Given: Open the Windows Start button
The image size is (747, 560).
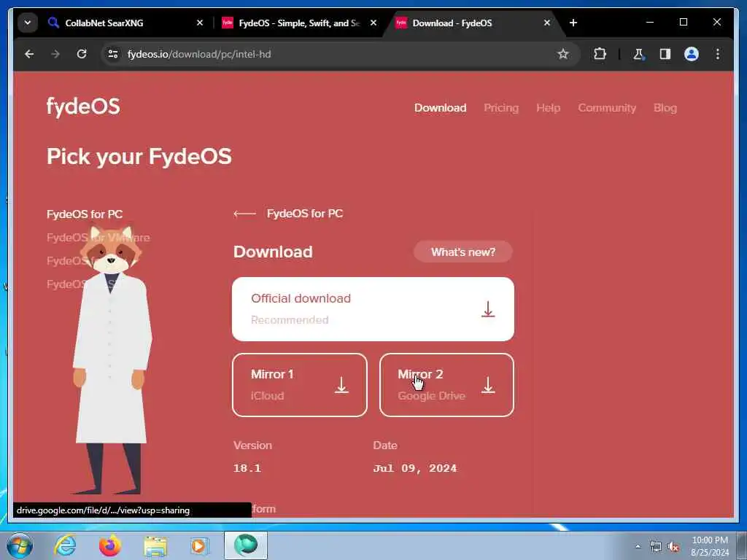Looking at the screenshot, I should coord(20,545).
